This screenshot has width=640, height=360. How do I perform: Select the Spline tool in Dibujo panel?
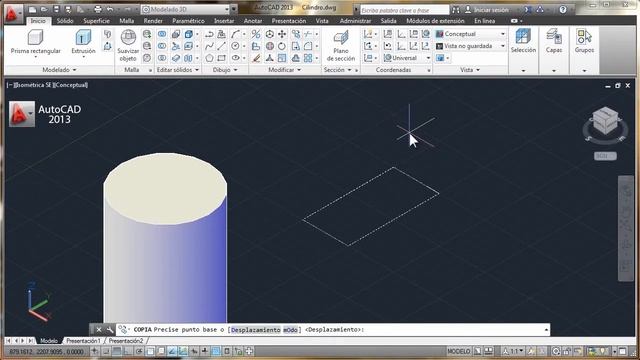point(209,46)
